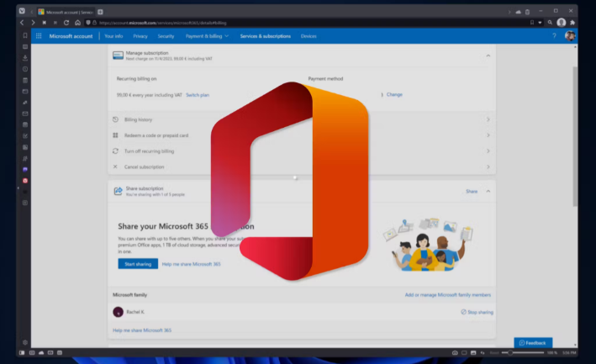Open the purple Mastodon web panel
The width and height of the screenshot is (596, 364).
(x=25, y=170)
